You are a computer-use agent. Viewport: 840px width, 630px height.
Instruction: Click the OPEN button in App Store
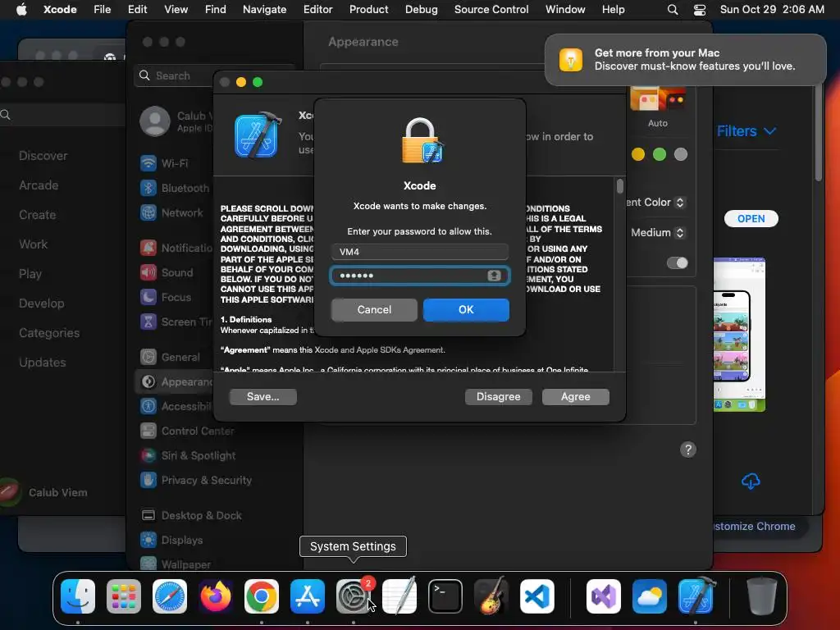(751, 218)
